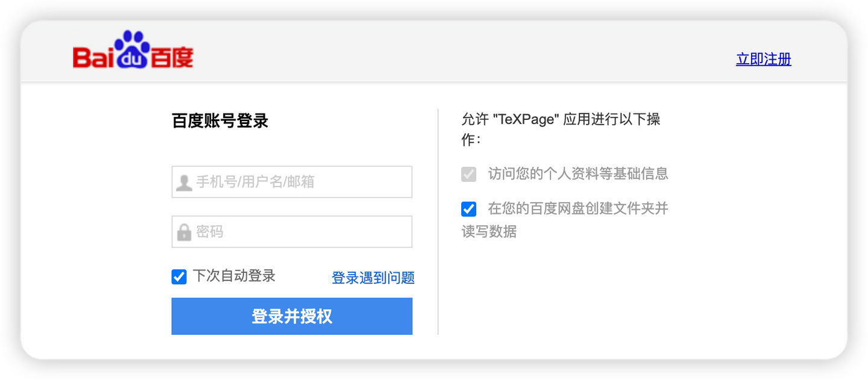Screen dimensions: 868x380
Task: Click the 手机号/用户名/邮箱 input field
Action: tap(292, 181)
